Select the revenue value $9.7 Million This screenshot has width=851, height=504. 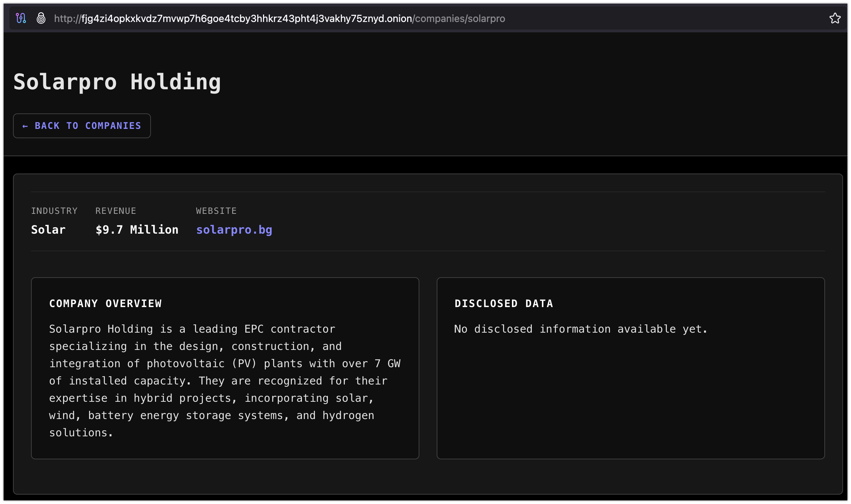tap(137, 230)
